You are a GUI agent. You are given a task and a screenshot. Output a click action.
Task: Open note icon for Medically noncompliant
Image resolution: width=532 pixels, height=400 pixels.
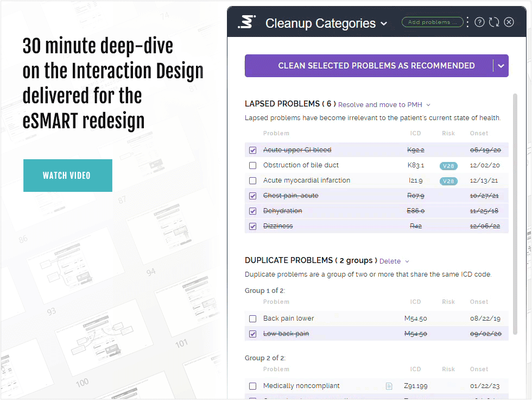[x=389, y=386]
